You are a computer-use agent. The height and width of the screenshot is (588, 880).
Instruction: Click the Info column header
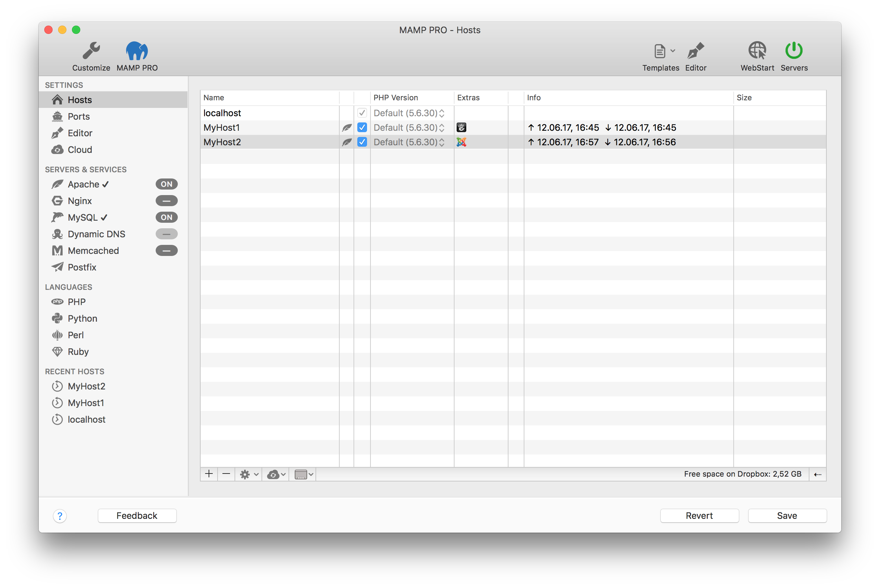click(x=629, y=98)
